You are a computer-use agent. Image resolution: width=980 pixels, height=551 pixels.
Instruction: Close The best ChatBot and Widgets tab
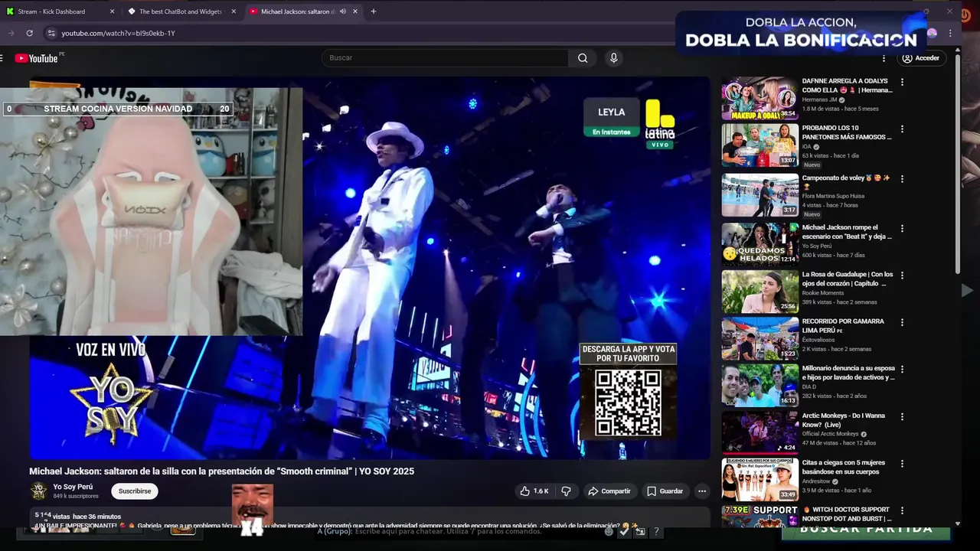234,11
